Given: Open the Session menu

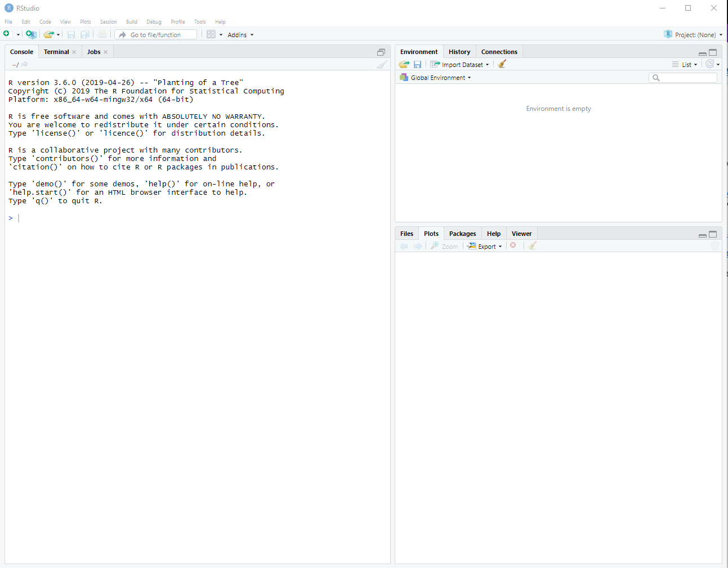Looking at the screenshot, I should pyautogui.click(x=109, y=22).
